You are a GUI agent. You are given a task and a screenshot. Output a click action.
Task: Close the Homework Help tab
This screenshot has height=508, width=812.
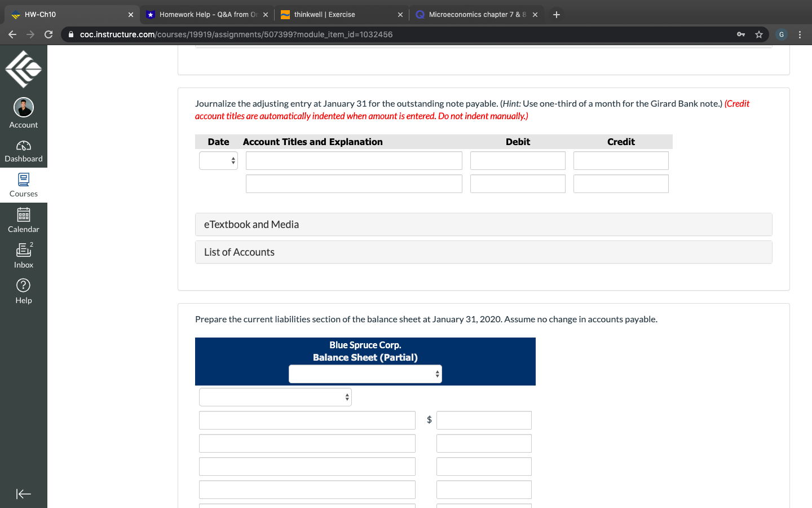coord(266,15)
